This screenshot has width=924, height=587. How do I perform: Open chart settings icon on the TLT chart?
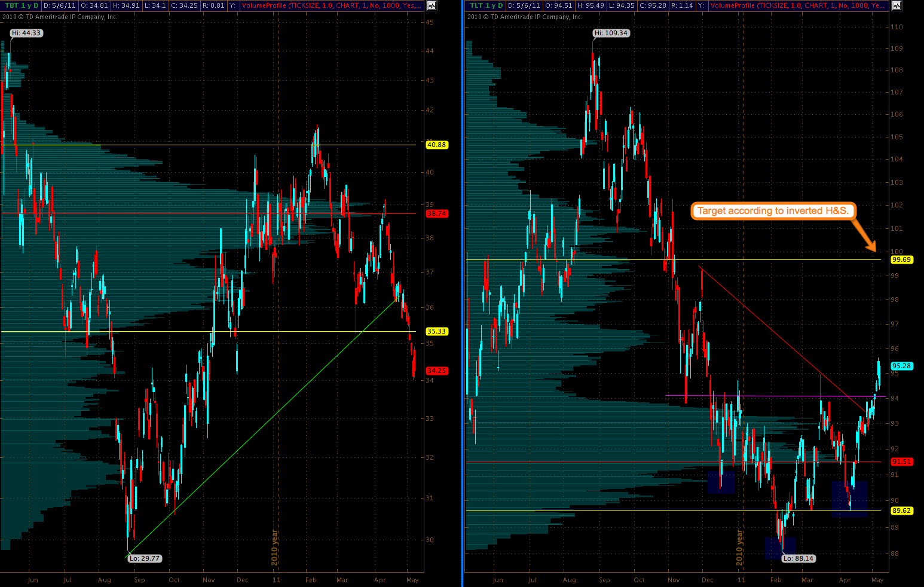click(x=896, y=6)
